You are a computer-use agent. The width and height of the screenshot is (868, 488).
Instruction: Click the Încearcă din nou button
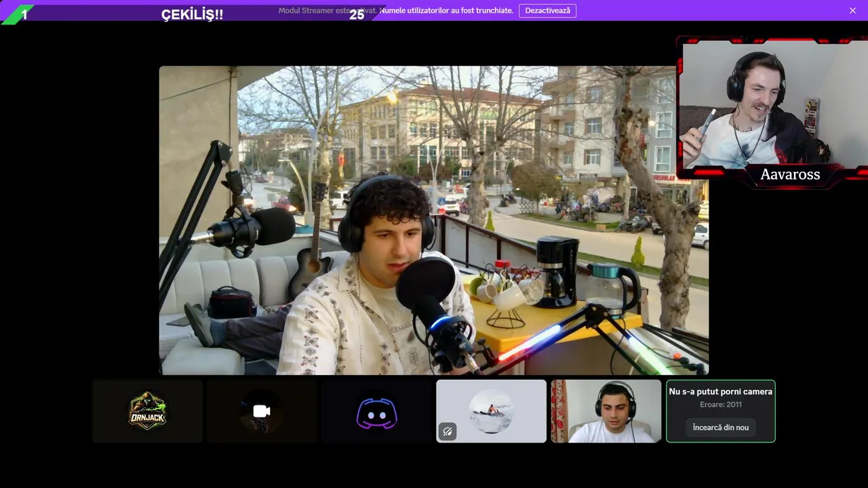pyautogui.click(x=721, y=428)
